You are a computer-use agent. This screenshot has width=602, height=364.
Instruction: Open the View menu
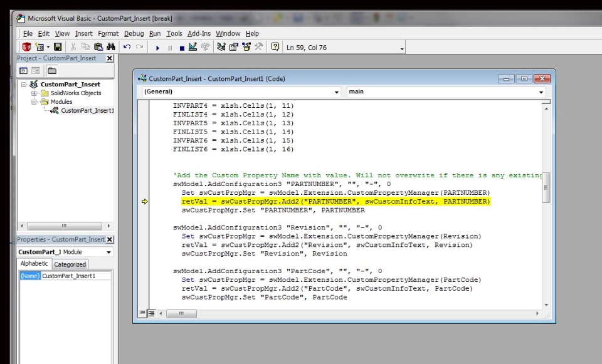(62, 34)
